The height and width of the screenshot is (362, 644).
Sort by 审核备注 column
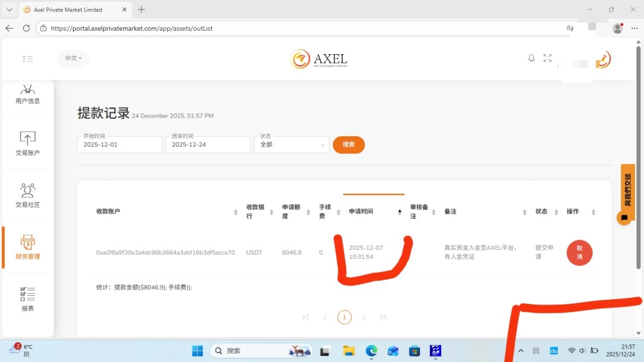pyautogui.click(x=434, y=212)
